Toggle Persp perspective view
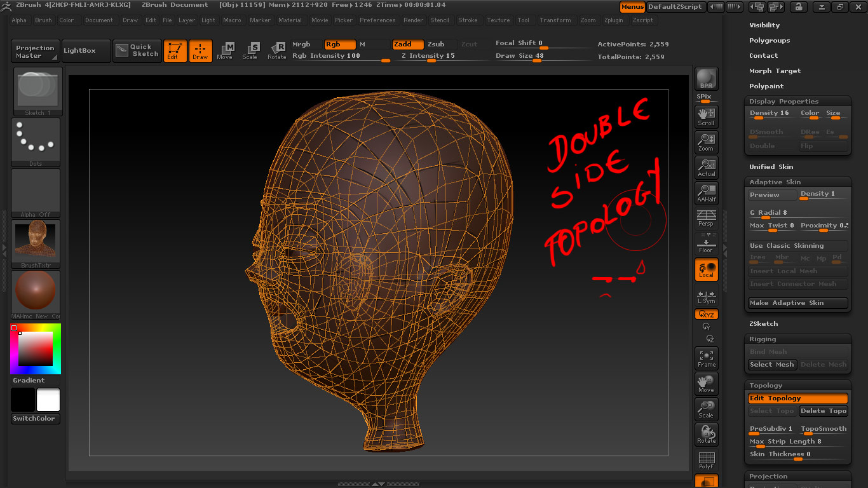Viewport: 868px width, 488px height. pos(706,218)
